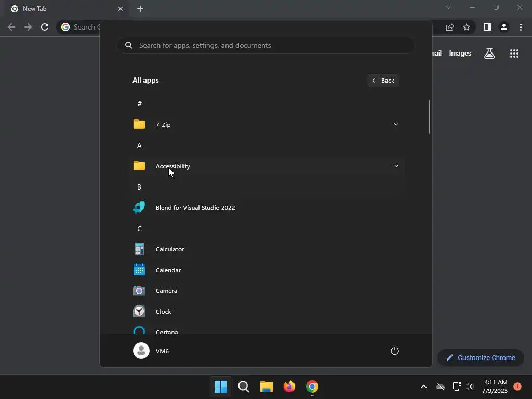Open a new Chrome tab with plus button
The width and height of the screenshot is (532, 399).
140,9
